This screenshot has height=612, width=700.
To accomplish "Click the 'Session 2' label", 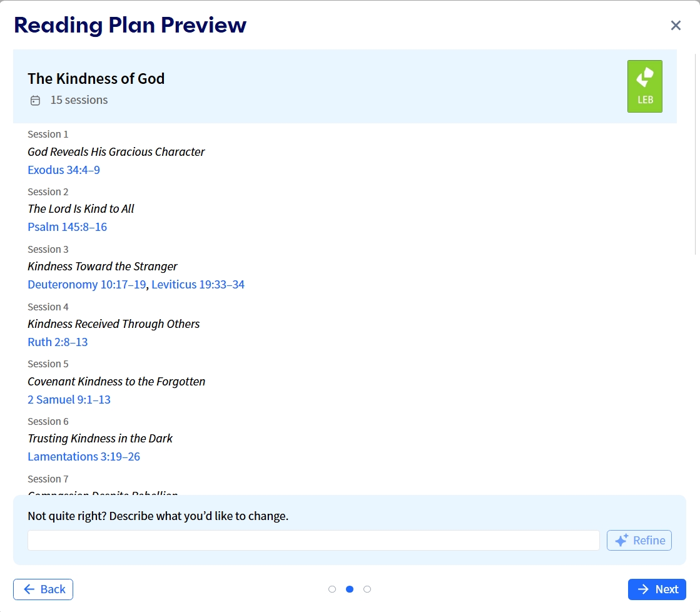I will pos(48,192).
